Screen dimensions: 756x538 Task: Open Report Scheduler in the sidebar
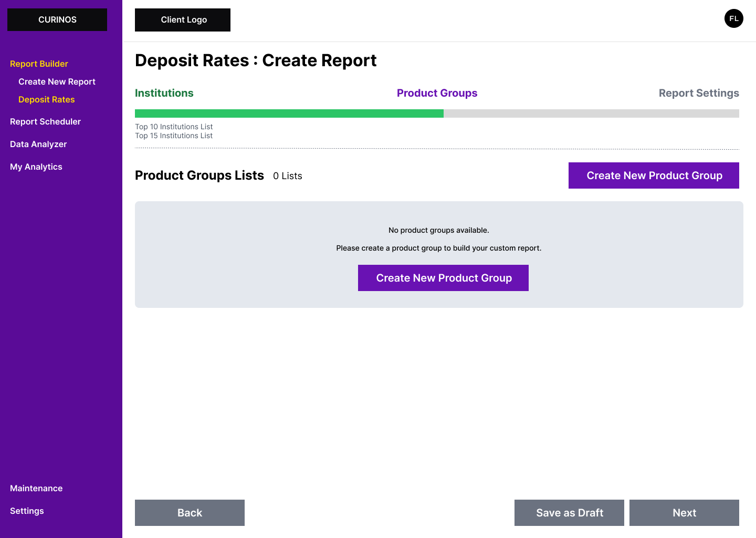[x=45, y=121]
